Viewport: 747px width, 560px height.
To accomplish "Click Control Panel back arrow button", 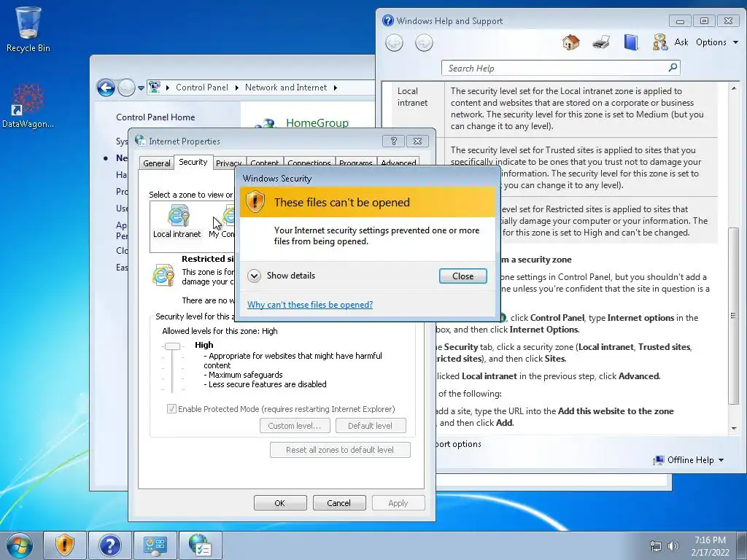I will 106,87.
